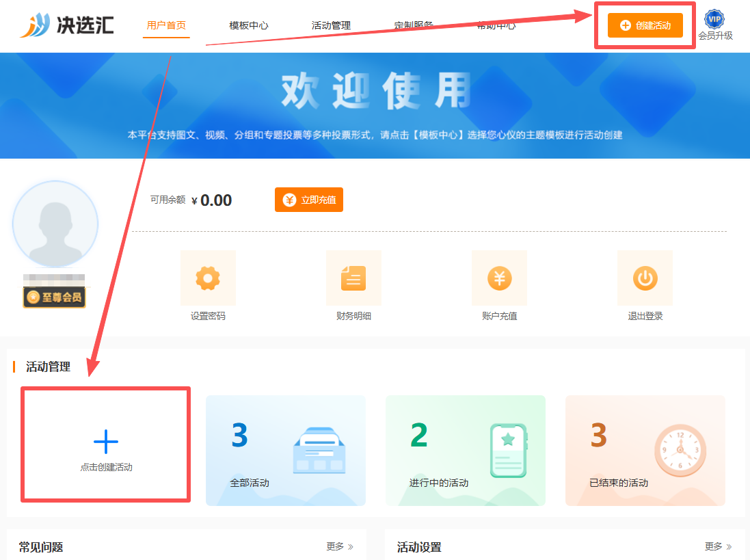Click the phone star icon in 进行中的活动
Viewport: 750px width, 560px height.
[x=509, y=450]
